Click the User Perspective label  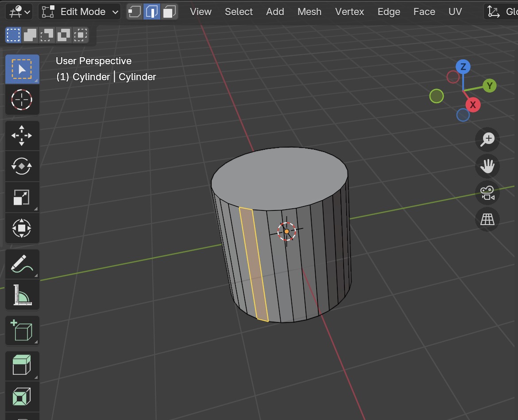pos(93,61)
